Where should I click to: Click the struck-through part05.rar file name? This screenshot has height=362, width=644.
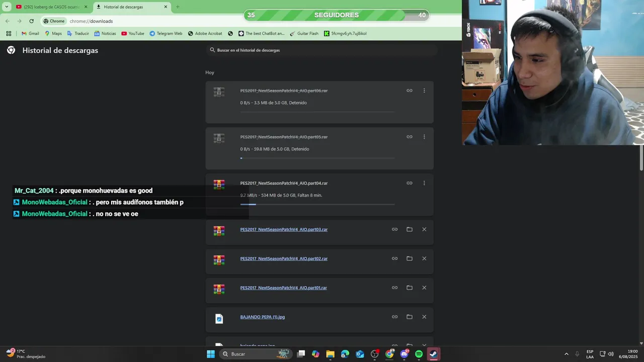(284, 137)
